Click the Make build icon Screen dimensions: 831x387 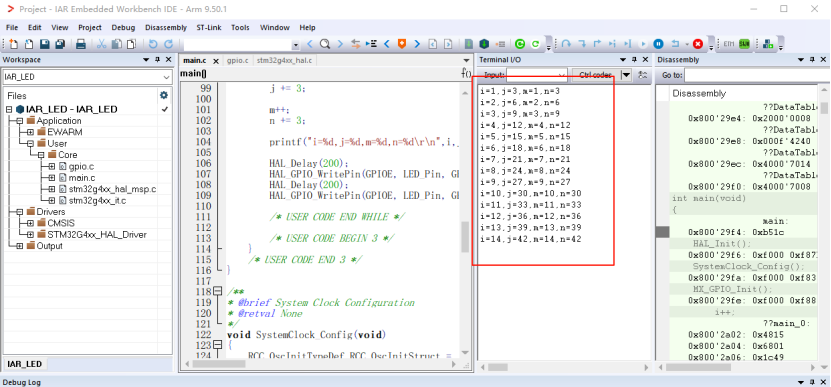click(x=484, y=44)
